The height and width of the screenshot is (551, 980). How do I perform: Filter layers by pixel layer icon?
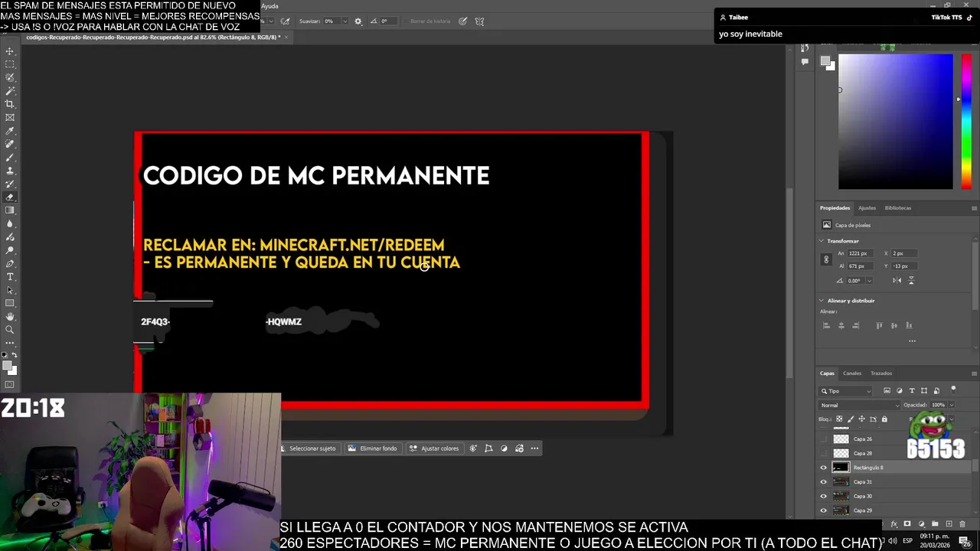(887, 391)
